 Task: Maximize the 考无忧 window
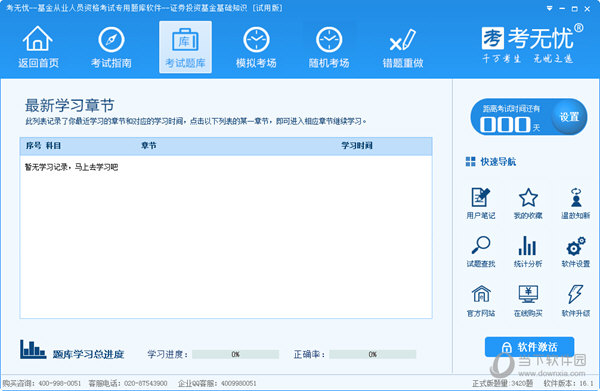point(575,8)
